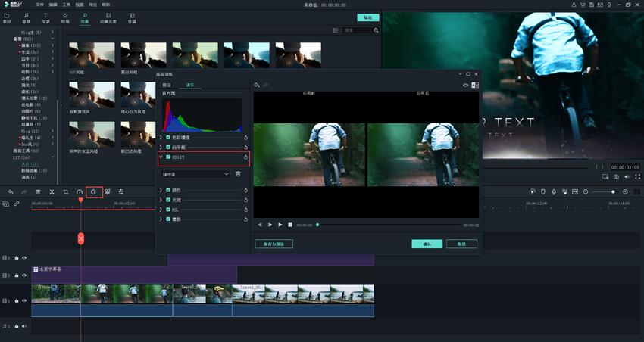Open the 转场 tab
This screenshot has height=342, width=644.
(x=65, y=17)
